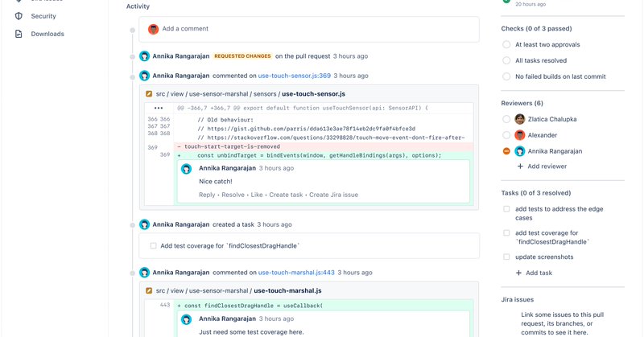Click Annika Rangarajan's name in the Requested Changes entry
This screenshot has height=337, width=644.
click(180, 55)
